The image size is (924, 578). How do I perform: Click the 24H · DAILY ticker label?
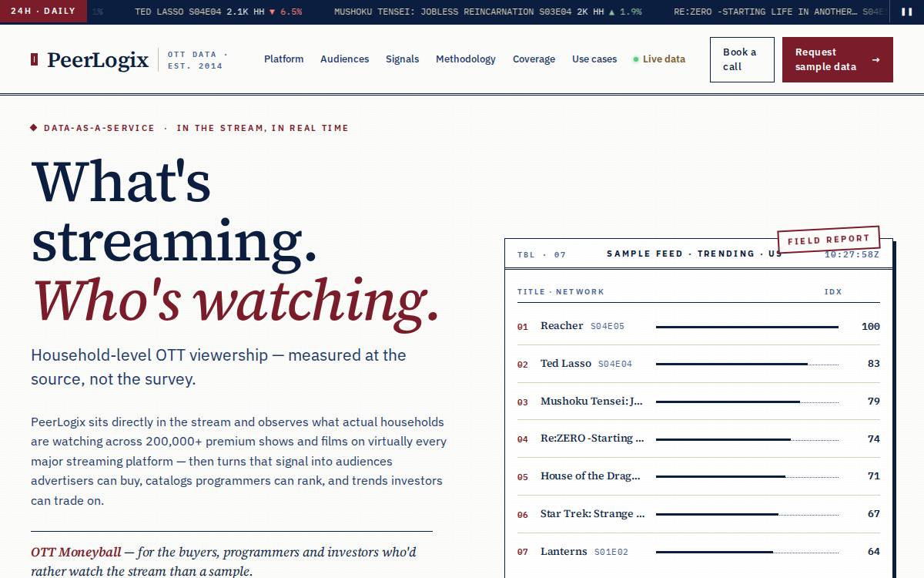[43, 12]
